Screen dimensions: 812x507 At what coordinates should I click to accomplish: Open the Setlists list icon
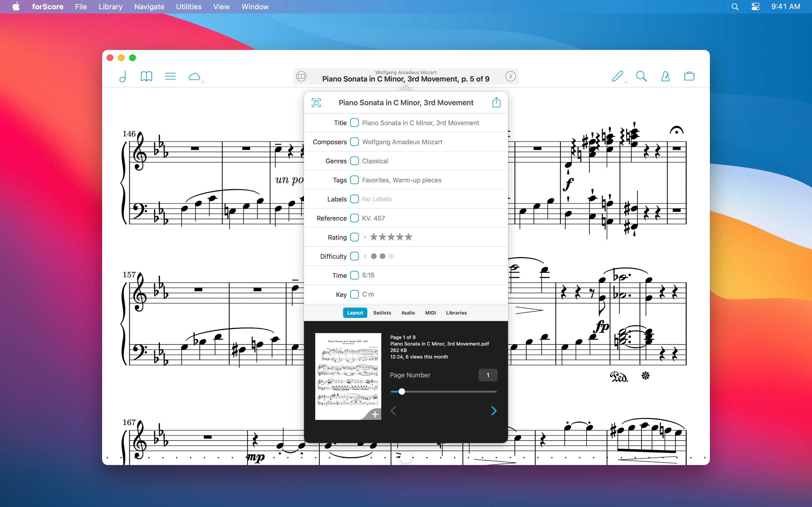(170, 76)
